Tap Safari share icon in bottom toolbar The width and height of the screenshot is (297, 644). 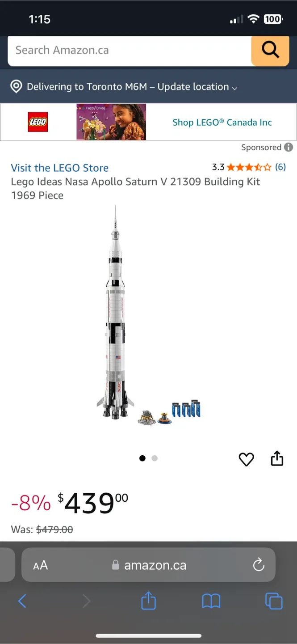coord(148,601)
